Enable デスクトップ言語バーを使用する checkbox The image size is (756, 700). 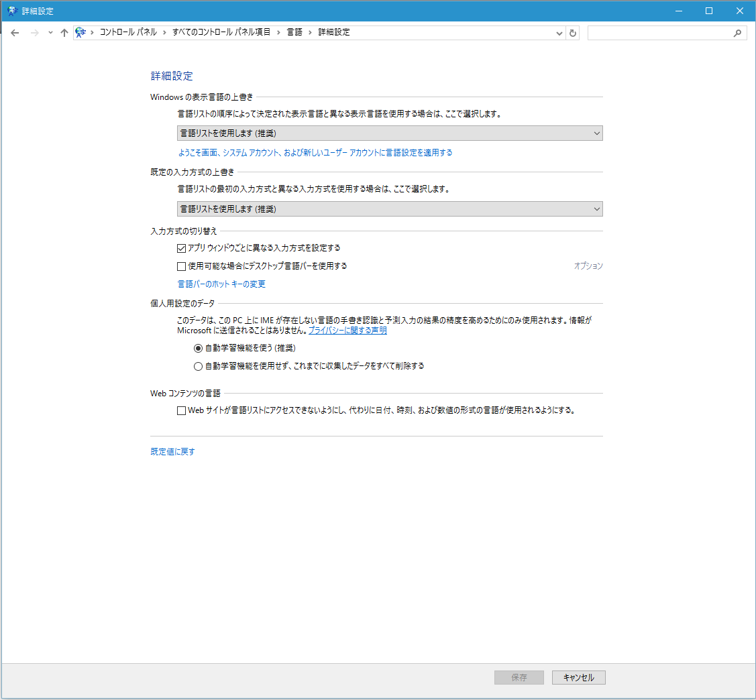point(181,266)
